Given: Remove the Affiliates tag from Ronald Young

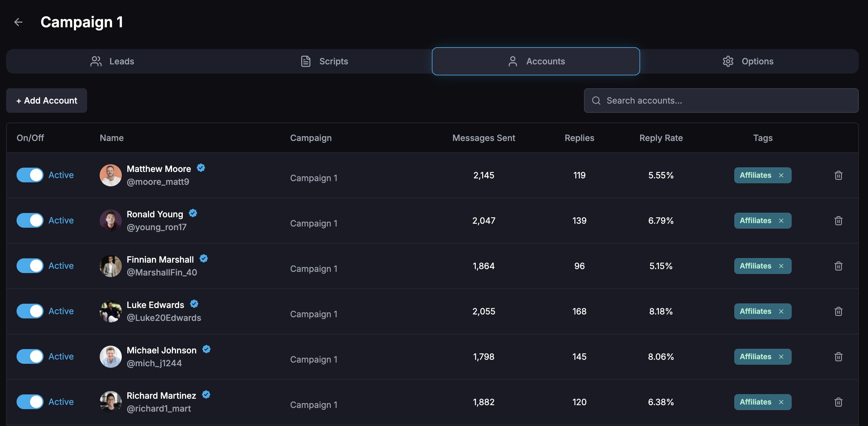Looking at the screenshot, I should pos(782,221).
